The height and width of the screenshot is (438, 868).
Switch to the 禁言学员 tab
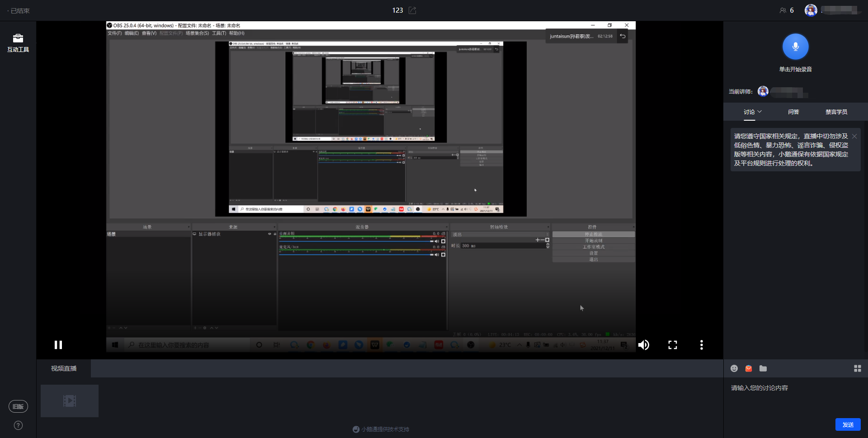pos(836,112)
